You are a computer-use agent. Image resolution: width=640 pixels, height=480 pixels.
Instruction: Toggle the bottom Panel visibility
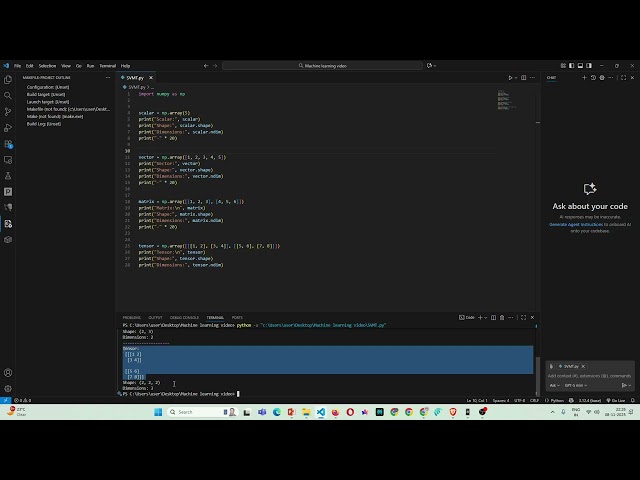coord(580,66)
